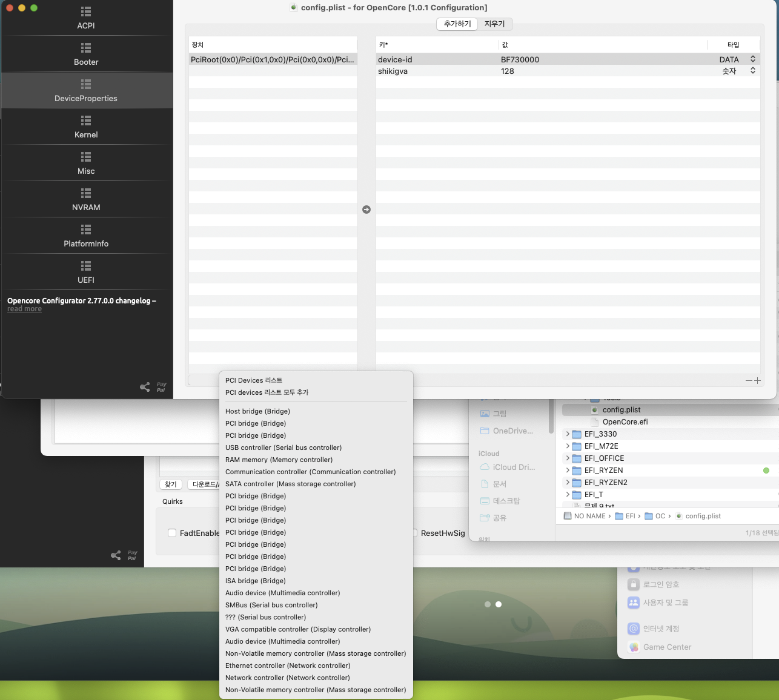Screen dimensions: 779x700
Task: Open the PlatformInfo section icon
Action: point(86,229)
